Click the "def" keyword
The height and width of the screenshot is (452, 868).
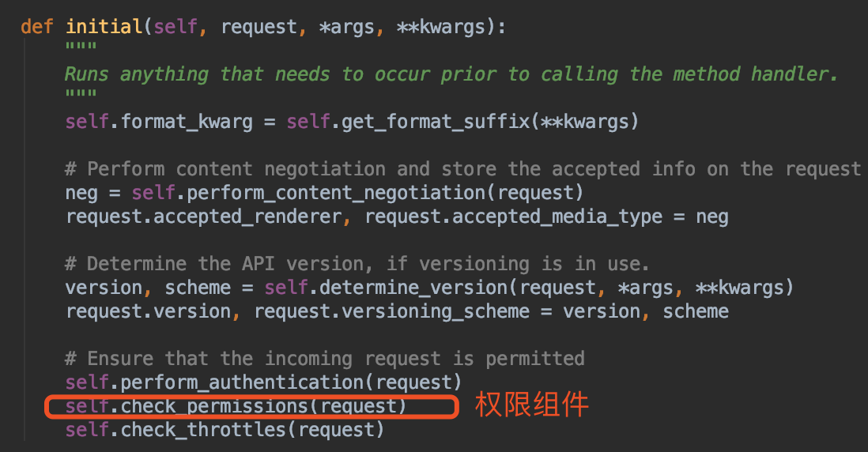tap(37, 26)
